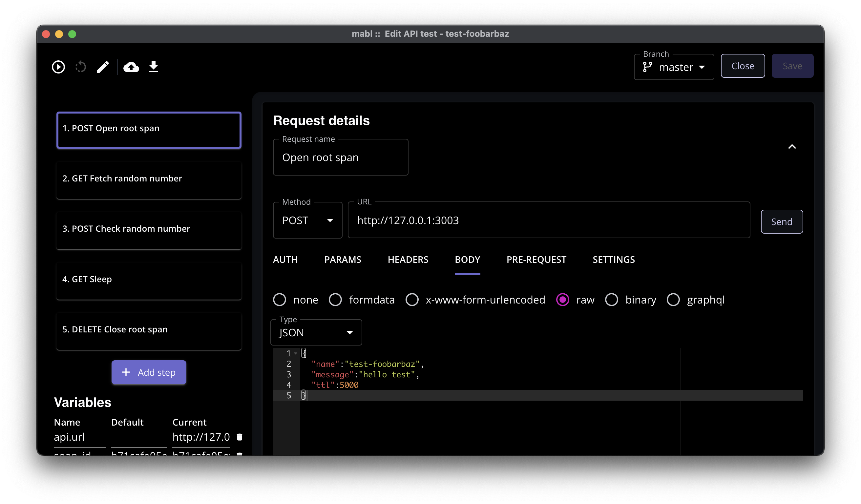861x504 pixels.
Task: Click the Request details heading
Action: pyautogui.click(x=321, y=121)
